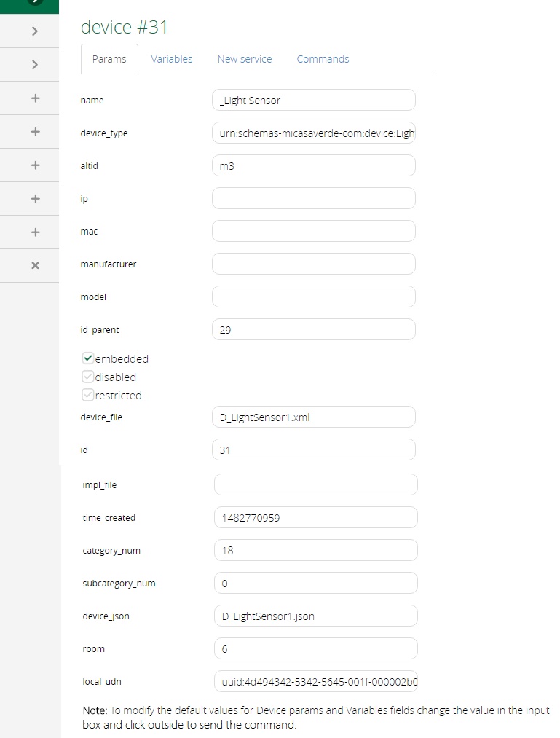
Task: Toggle the restricted checkbox
Action: point(88,396)
